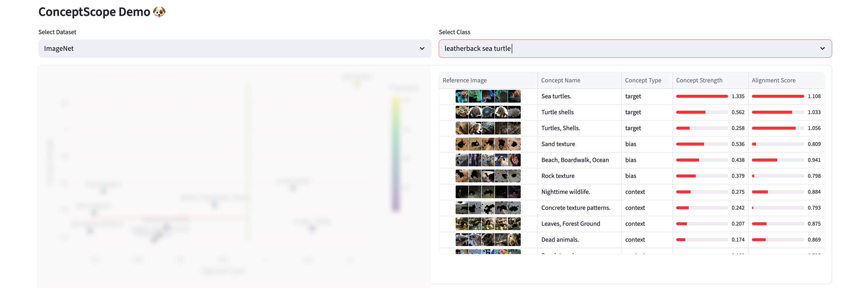Open the Sand texture reference images
The width and height of the screenshot is (868, 288).
click(488, 144)
